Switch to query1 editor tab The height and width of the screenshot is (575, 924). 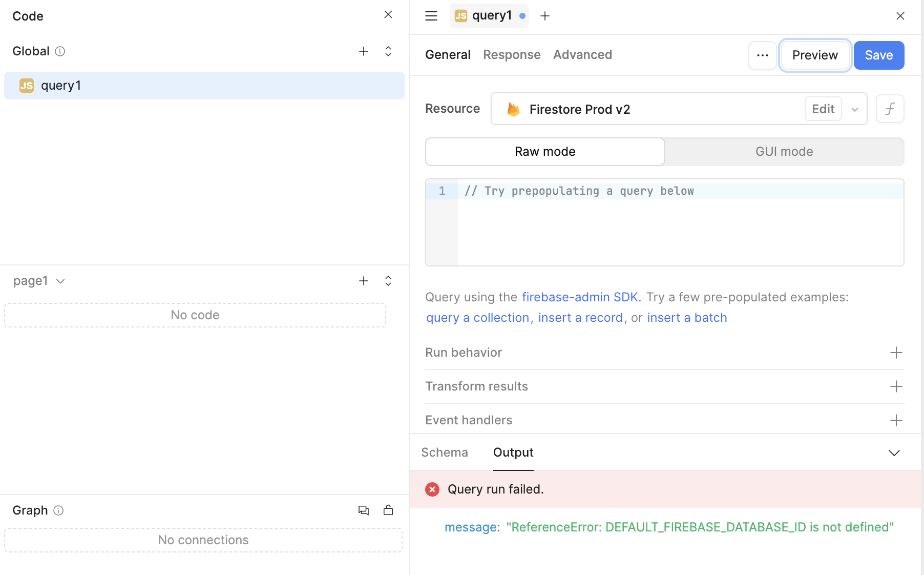click(x=489, y=16)
